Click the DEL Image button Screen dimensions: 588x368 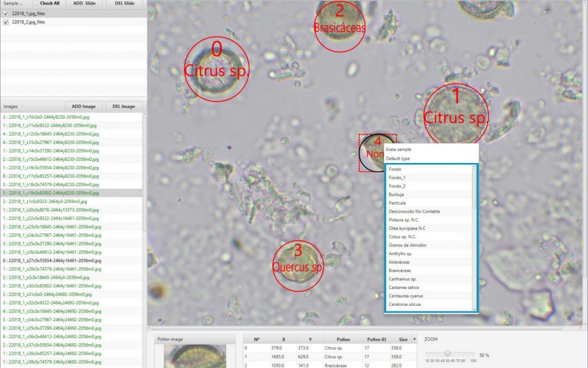124,106
